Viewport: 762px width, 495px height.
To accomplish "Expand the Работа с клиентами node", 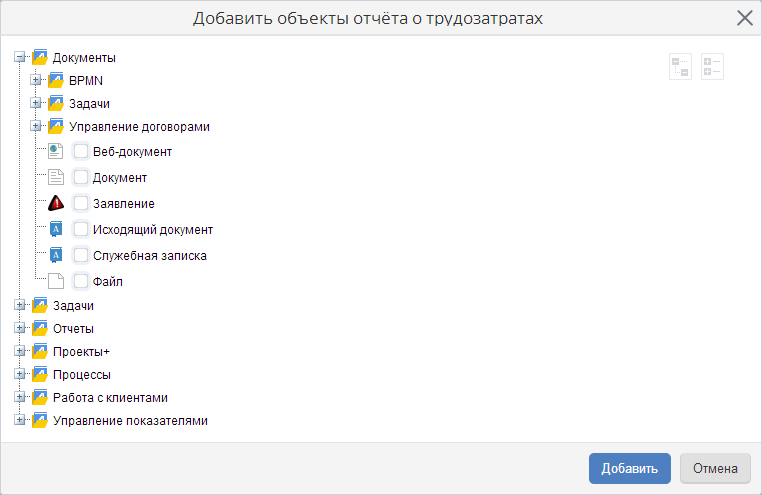I will coord(19,397).
